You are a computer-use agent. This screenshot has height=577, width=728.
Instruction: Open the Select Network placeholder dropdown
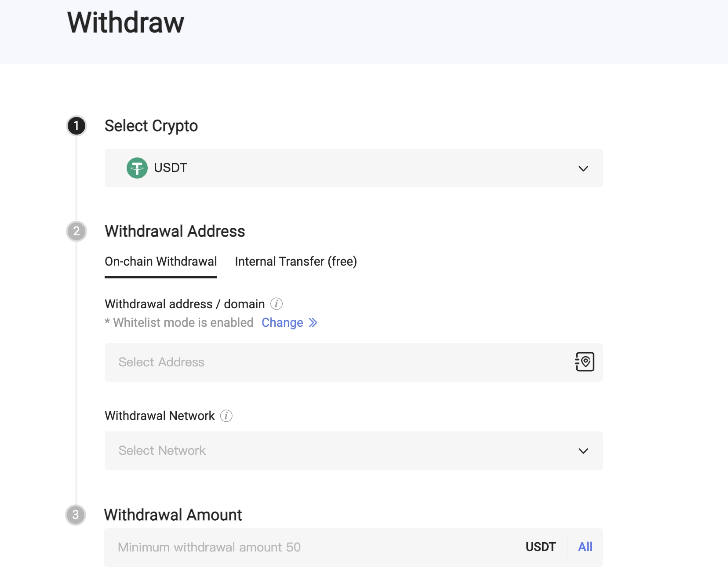pyautogui.click(x=162, y=451)
